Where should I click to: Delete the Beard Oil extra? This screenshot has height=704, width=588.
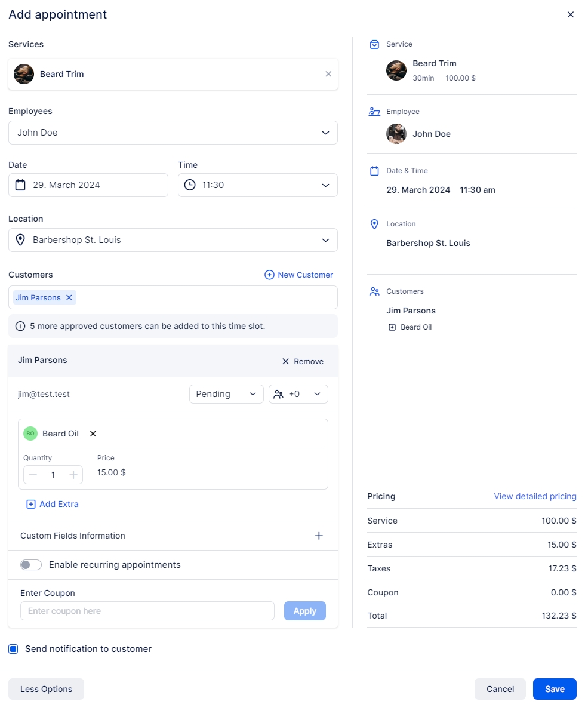[x=93, y=434]
